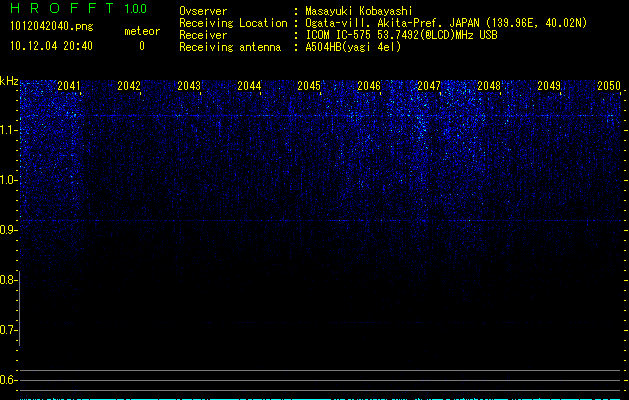Click the 2045 time marker
Screen dimensions: 629x400
[x=309, y=86]
